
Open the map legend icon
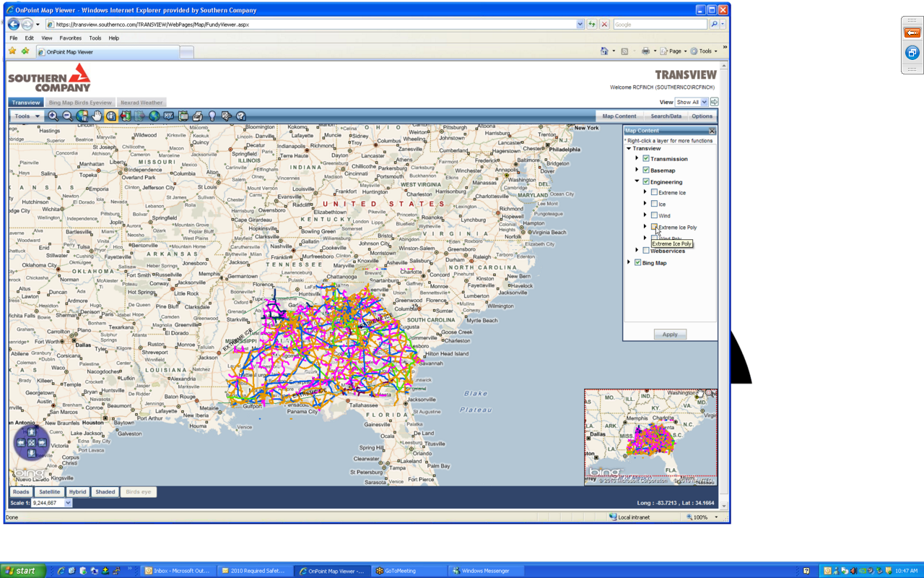183,116
